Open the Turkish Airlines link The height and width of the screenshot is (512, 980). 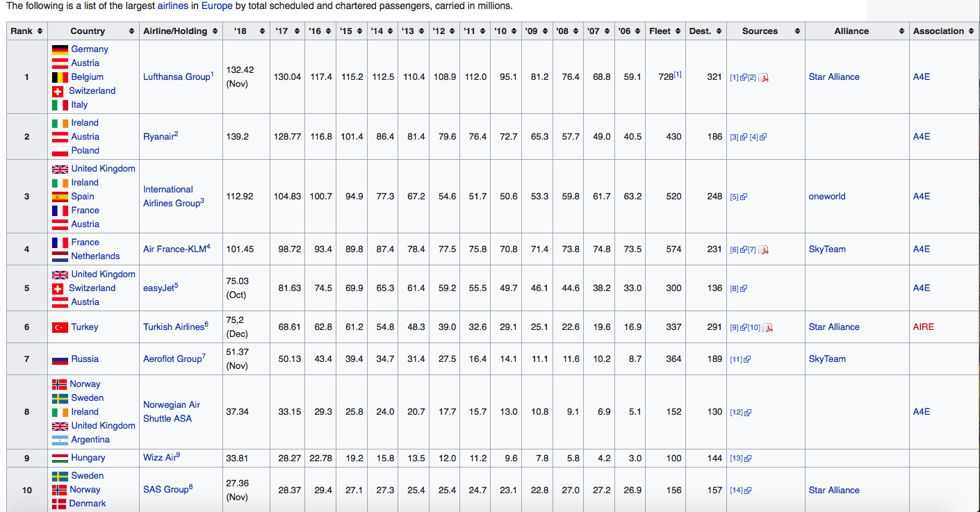tap(174, 327)
